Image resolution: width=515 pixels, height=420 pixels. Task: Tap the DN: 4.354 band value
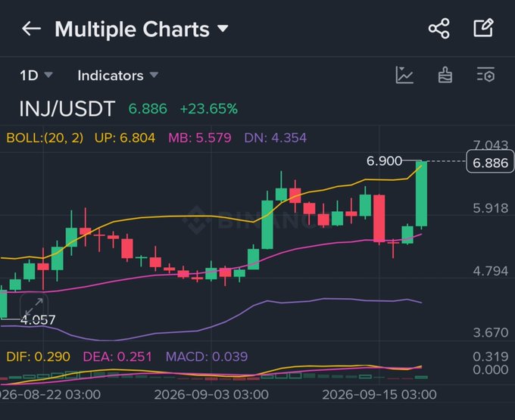click(275, 138)
